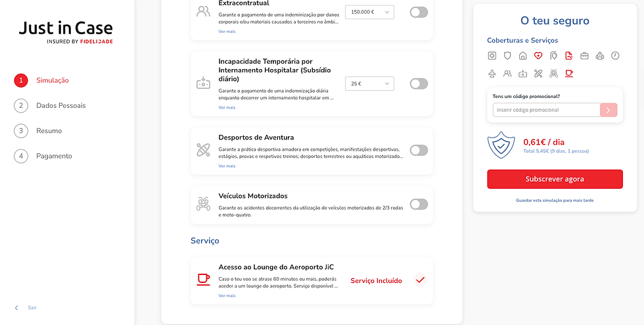Screen dimensions: 644x325
Task: Click the red coffee cup icon in summary
Action: coord(569,74)
